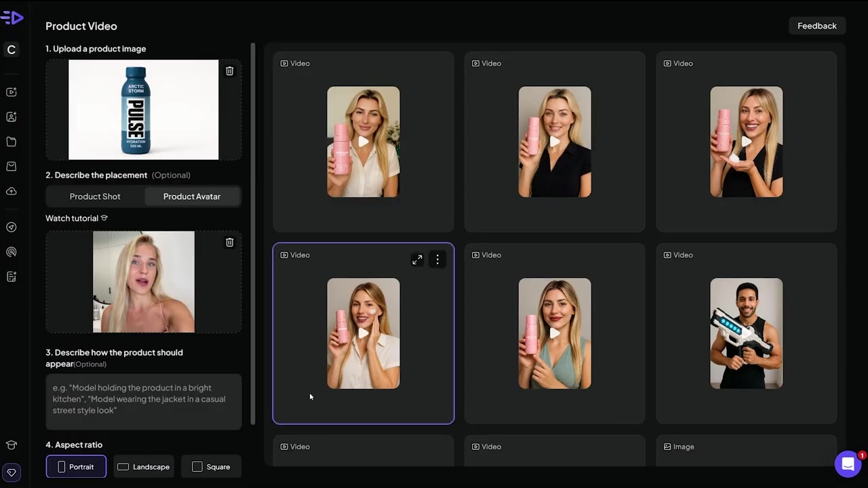Play the video of man holding blaster
Viewport: 868px width, 488px height.
pos(747,333)
